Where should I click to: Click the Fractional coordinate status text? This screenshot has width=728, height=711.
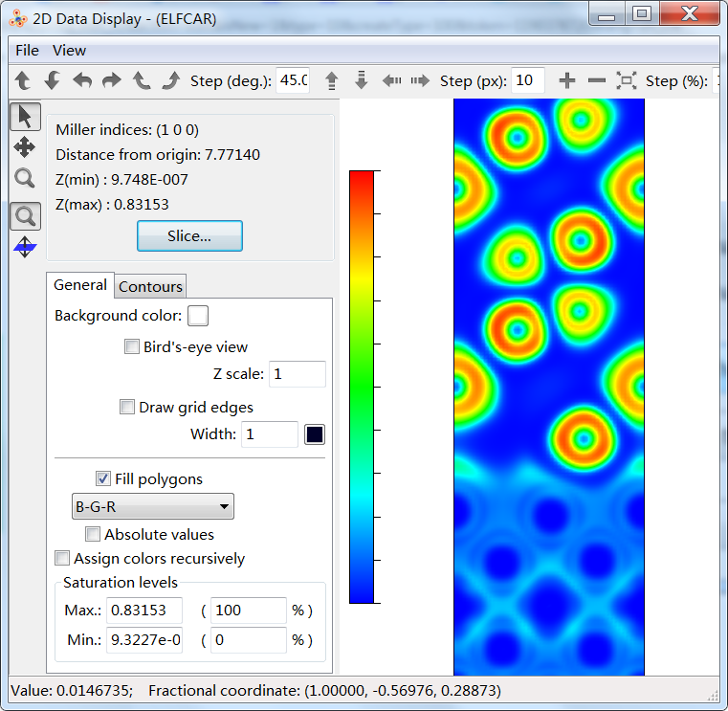point(324,691)
